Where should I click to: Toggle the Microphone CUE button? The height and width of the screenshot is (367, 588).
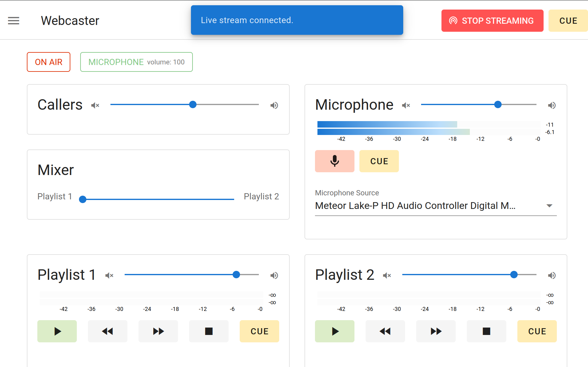tap(379, 161)
